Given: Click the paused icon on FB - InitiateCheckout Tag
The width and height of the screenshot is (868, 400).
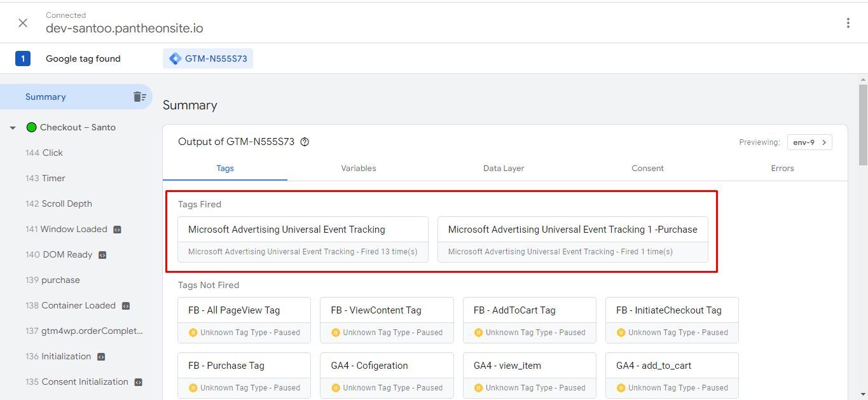Looking at the screenshot, I should tap(621, 333).
